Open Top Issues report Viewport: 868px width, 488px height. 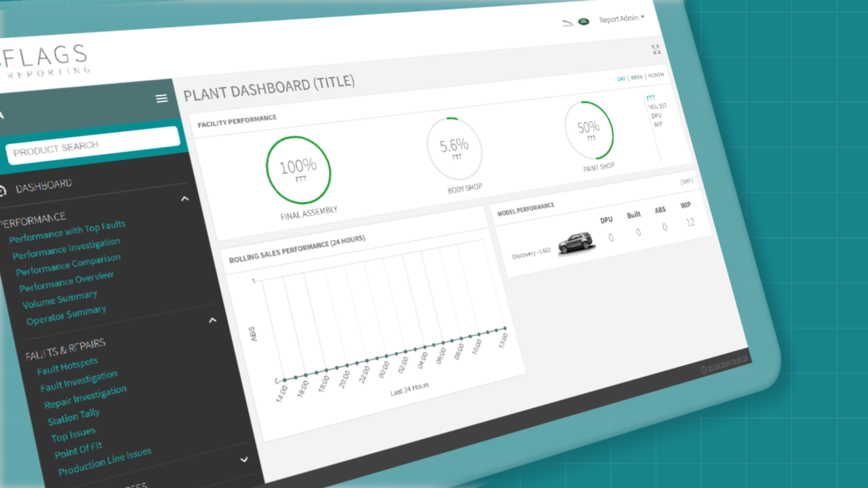tap(73, 434)
